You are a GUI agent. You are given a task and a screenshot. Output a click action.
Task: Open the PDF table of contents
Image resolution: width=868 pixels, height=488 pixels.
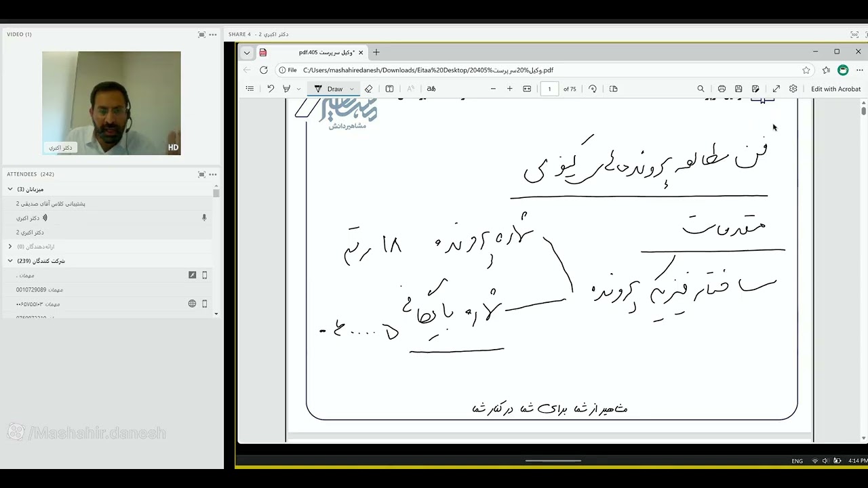point(250,89)
